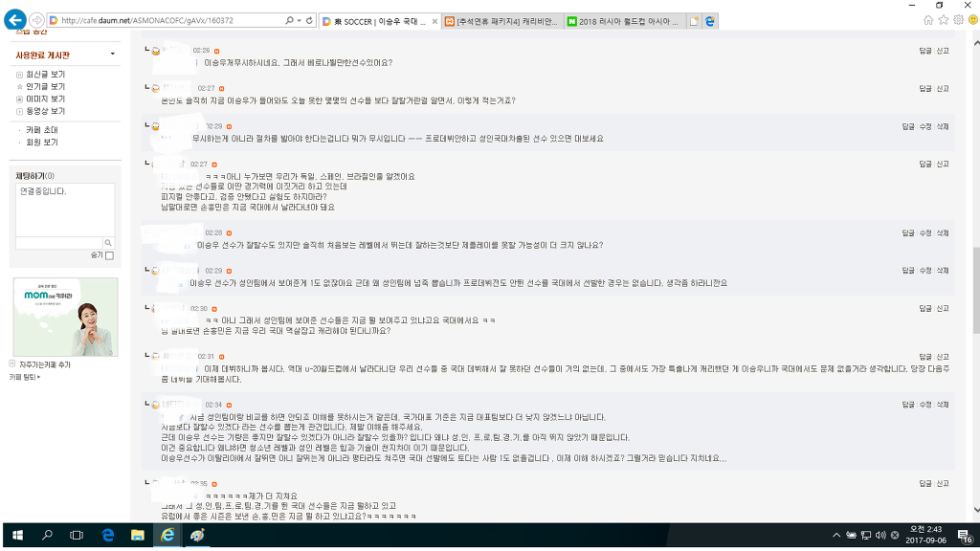This screenshot has height=551, width=980.
Task: Open the mom 키즈카페 advertisement banner
Action: coord(65,317)
